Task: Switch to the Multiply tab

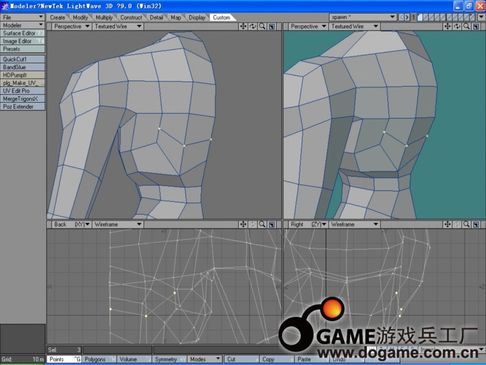Action: pos(104,17)
